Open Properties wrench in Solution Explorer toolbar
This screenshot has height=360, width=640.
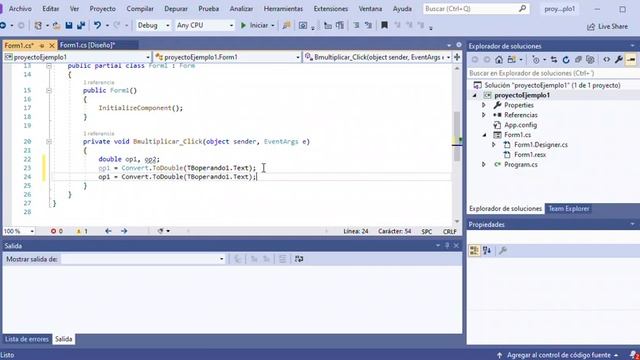pyautogui.click(x=619, y=60)
